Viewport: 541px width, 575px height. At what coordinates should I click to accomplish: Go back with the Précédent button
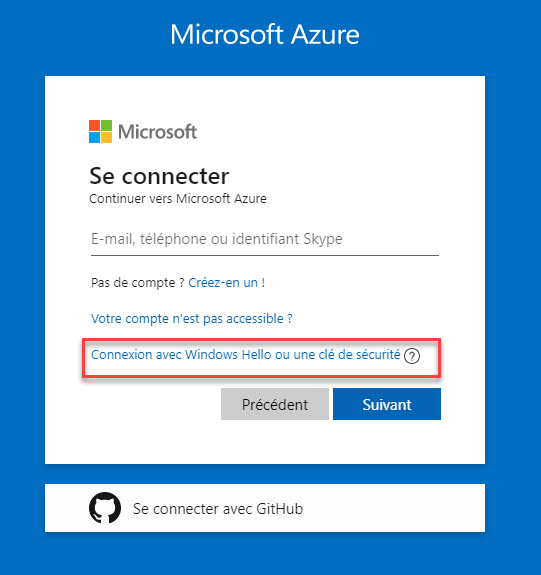tap(275, 404)
